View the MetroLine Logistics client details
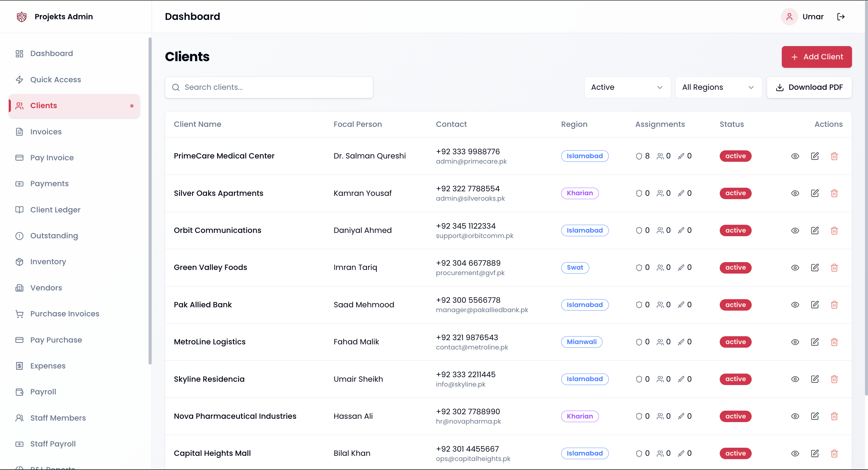 [795, 342]
